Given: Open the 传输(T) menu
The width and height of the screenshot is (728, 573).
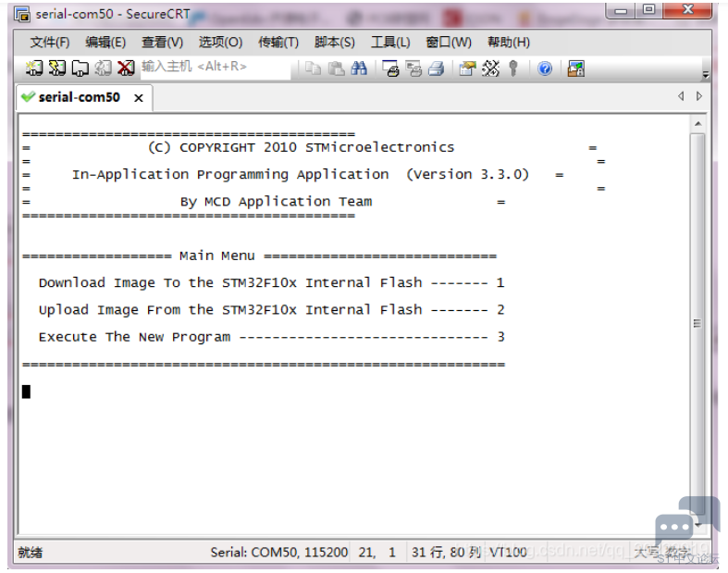Looking at the screenshot, I should (x=278, y=43).
